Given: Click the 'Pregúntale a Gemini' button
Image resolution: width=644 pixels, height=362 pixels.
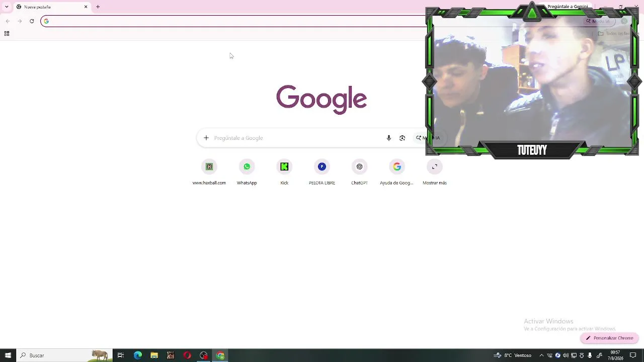Looking at the screenshot, I should pos(568,7).
